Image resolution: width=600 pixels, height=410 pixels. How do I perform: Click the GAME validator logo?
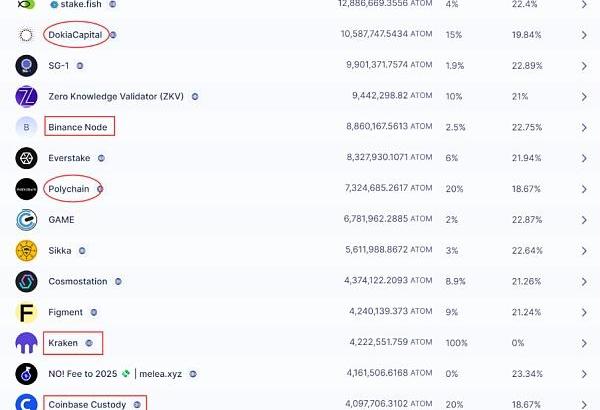[x=26, y=220]
